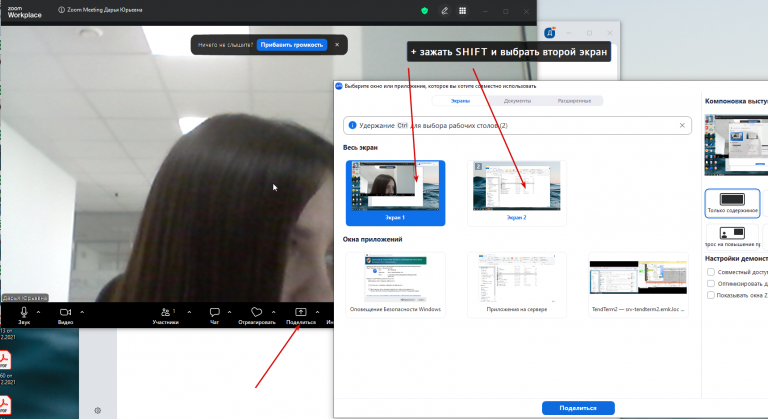Click the blue app icon in background window

point(550,33)
